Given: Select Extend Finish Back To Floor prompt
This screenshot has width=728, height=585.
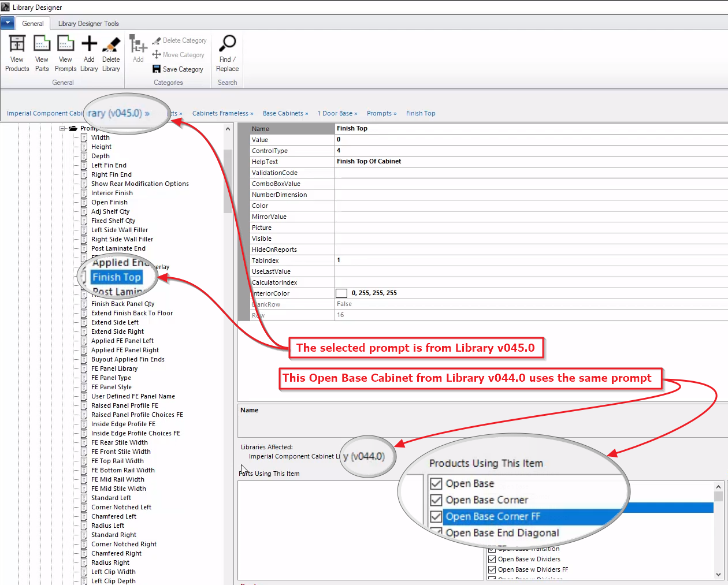Looking at the screenshot, I should point(132,313).
